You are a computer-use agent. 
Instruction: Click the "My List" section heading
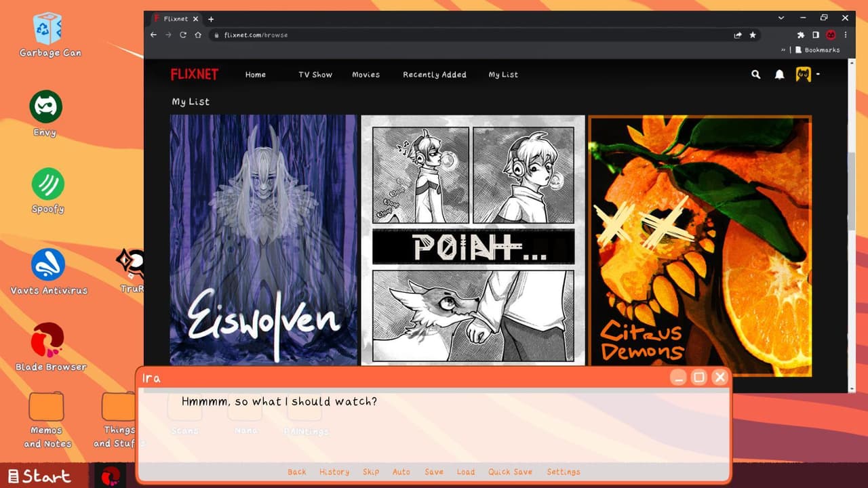(x=191, y=102)
